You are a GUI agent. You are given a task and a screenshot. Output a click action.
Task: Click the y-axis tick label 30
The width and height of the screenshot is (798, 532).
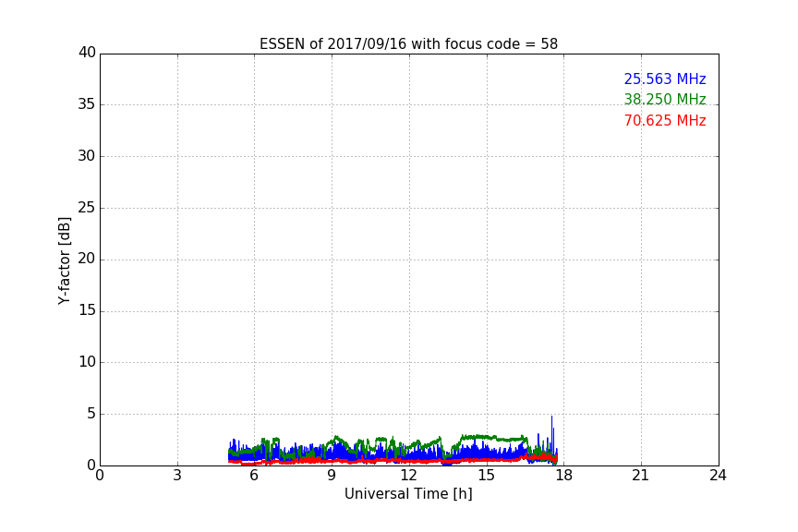click(87, 156)
